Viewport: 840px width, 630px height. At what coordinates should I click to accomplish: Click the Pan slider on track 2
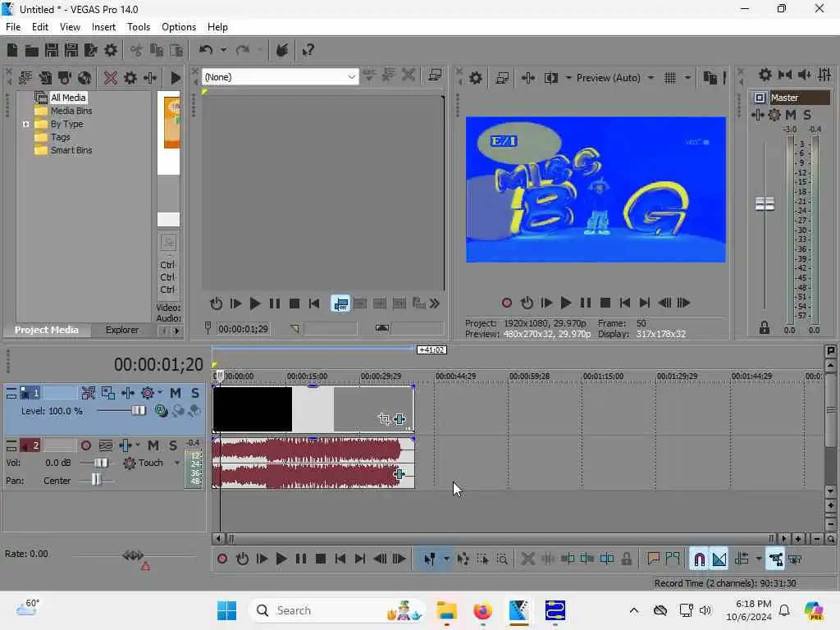tap(96, 480)
